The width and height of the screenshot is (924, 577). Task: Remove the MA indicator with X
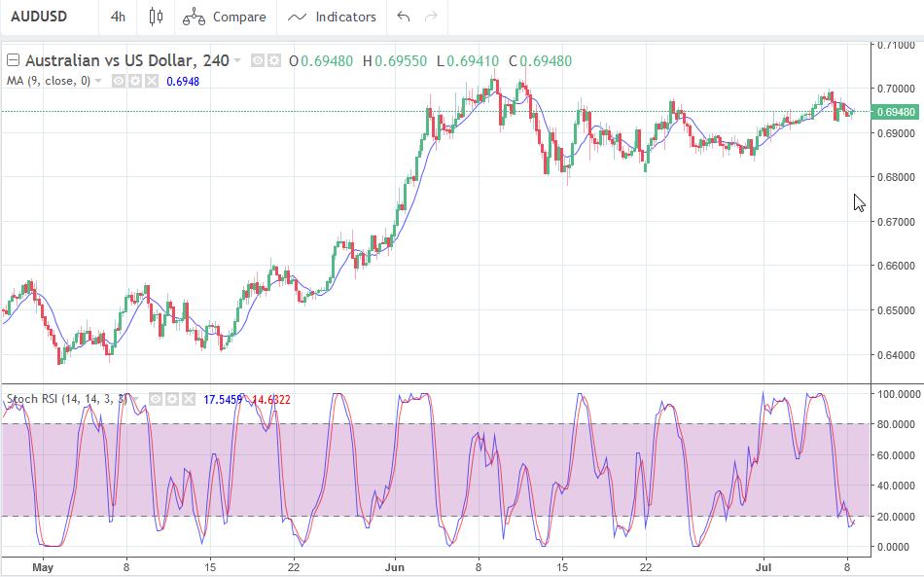(150, 81)
